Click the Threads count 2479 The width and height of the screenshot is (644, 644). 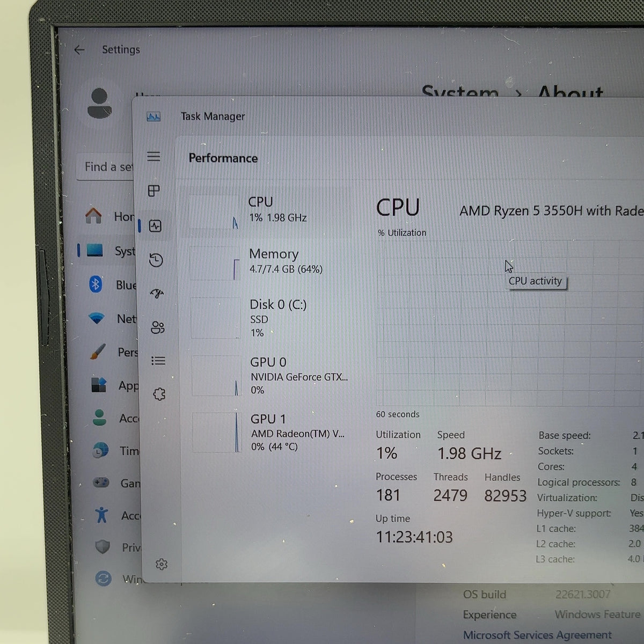click(450, 495)
